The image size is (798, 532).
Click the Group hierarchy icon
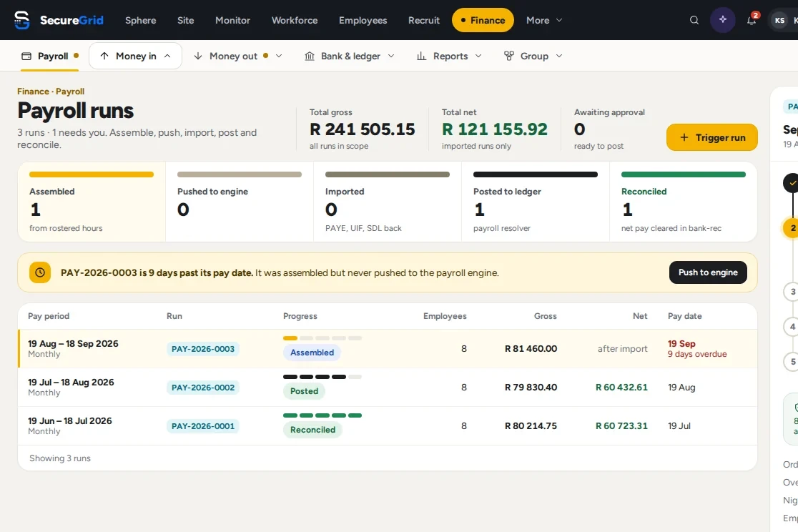tap(508, 56)
